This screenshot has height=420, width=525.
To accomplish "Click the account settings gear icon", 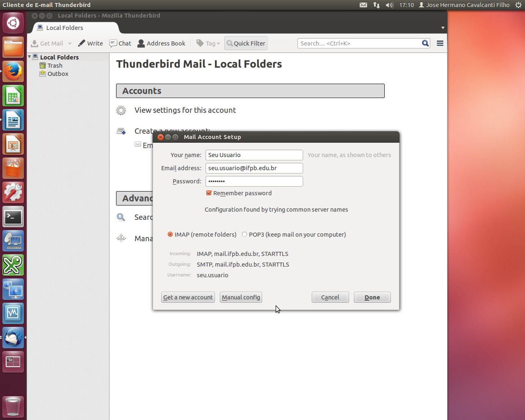I will 121,110.
